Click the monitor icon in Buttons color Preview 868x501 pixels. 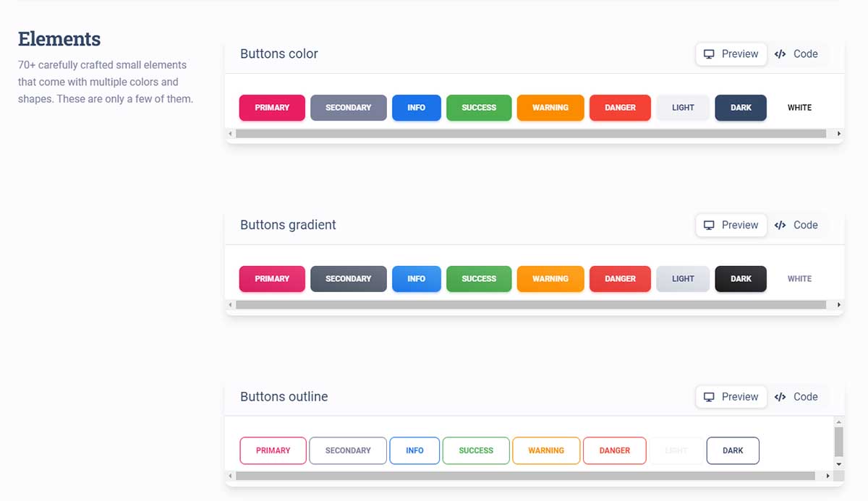709,53
